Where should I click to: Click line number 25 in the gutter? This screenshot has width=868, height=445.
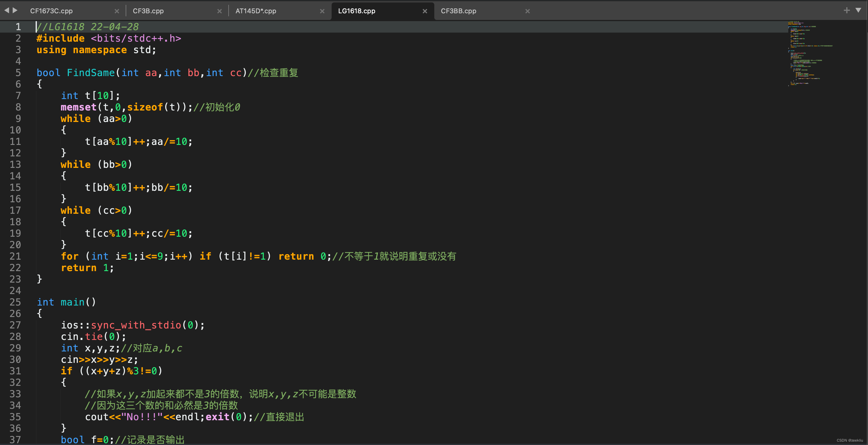pos(15,302)
